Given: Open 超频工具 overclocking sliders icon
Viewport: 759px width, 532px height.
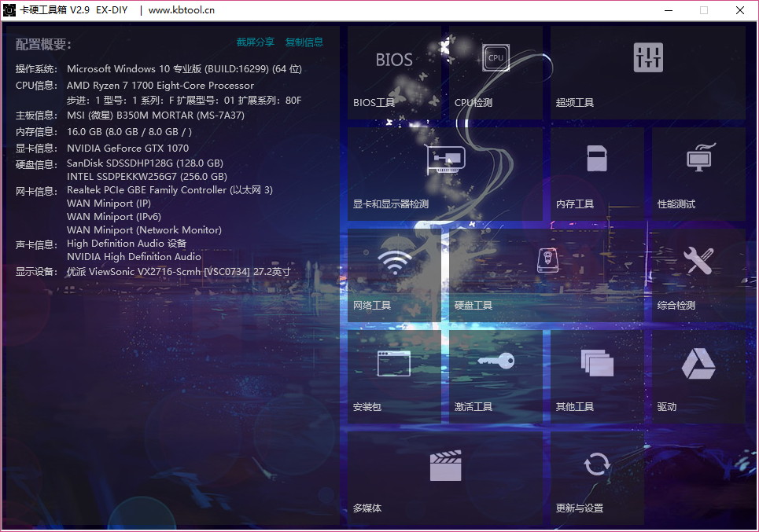Looking at the screenshot, I should pos(648,57).
